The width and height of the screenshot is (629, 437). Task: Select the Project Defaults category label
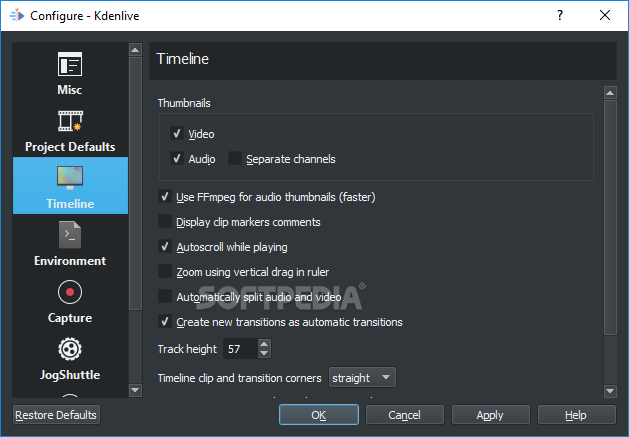70,147
